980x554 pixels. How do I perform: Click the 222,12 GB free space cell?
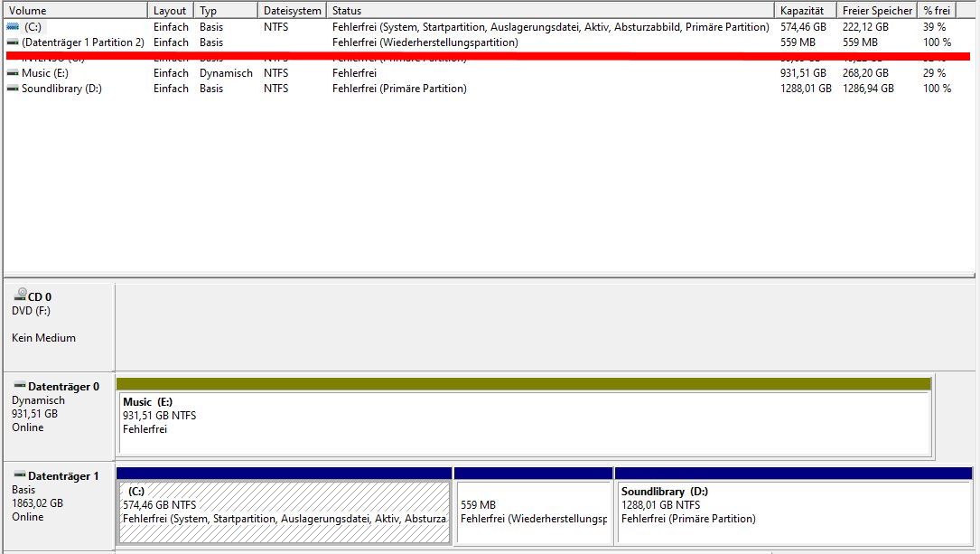tap(865, 27)
